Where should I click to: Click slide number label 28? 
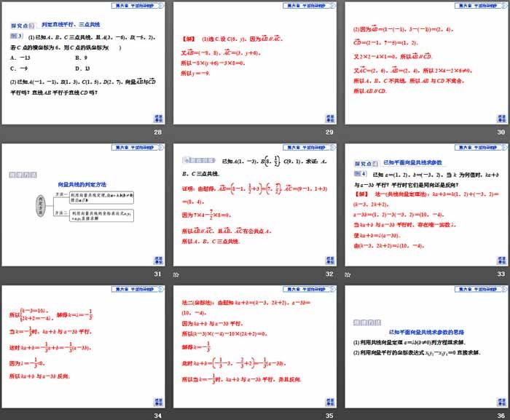coord(158,132)
